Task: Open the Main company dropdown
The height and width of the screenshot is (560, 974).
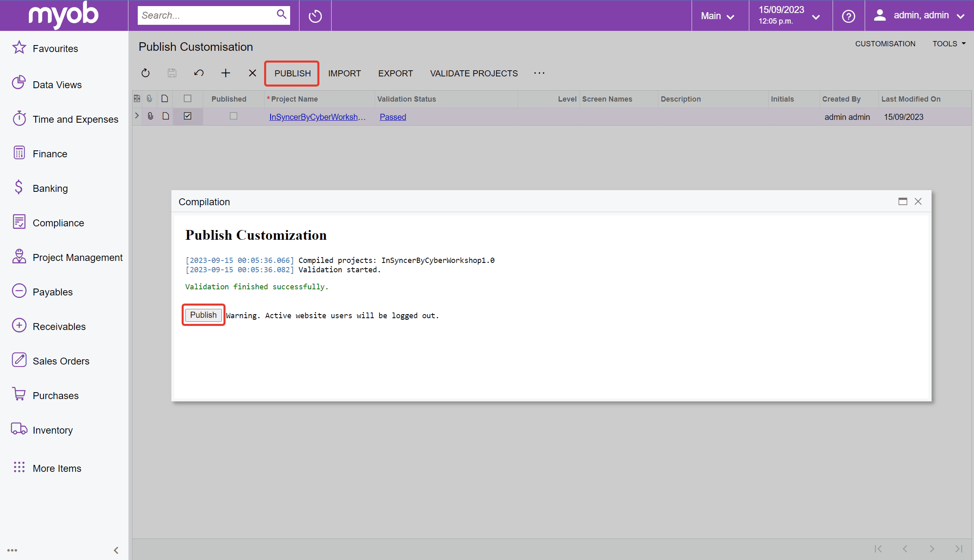Action: [x=718, y=16]
